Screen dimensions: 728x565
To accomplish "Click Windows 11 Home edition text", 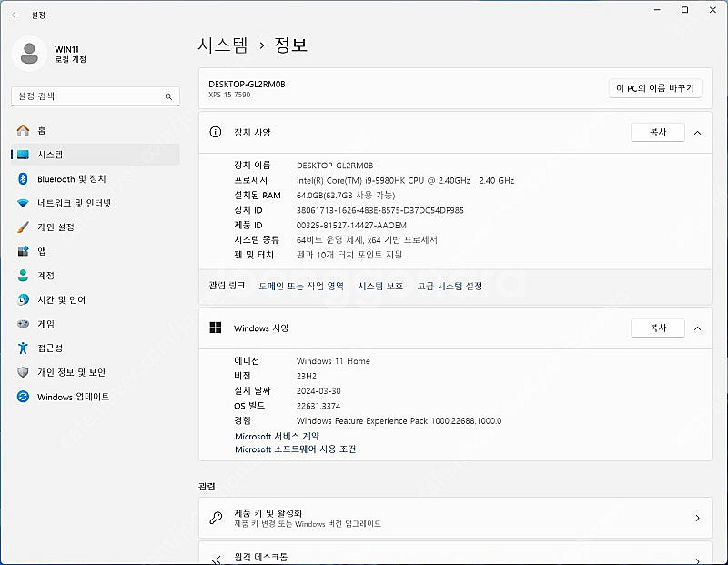I will click(x=333, y=361).
